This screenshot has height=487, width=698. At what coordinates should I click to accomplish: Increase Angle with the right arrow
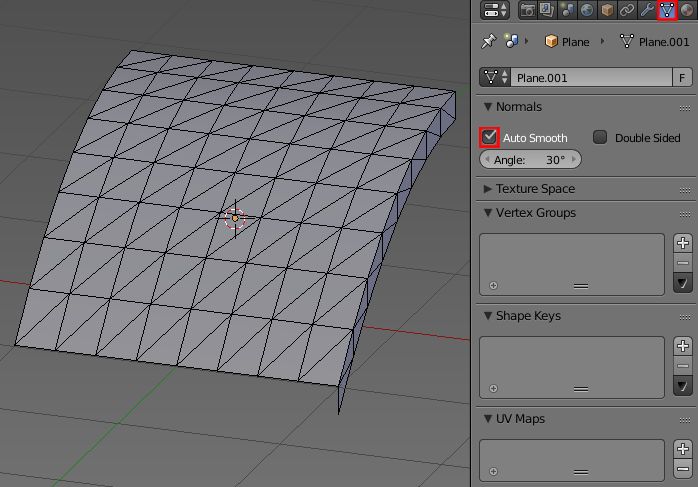[574, 159]
